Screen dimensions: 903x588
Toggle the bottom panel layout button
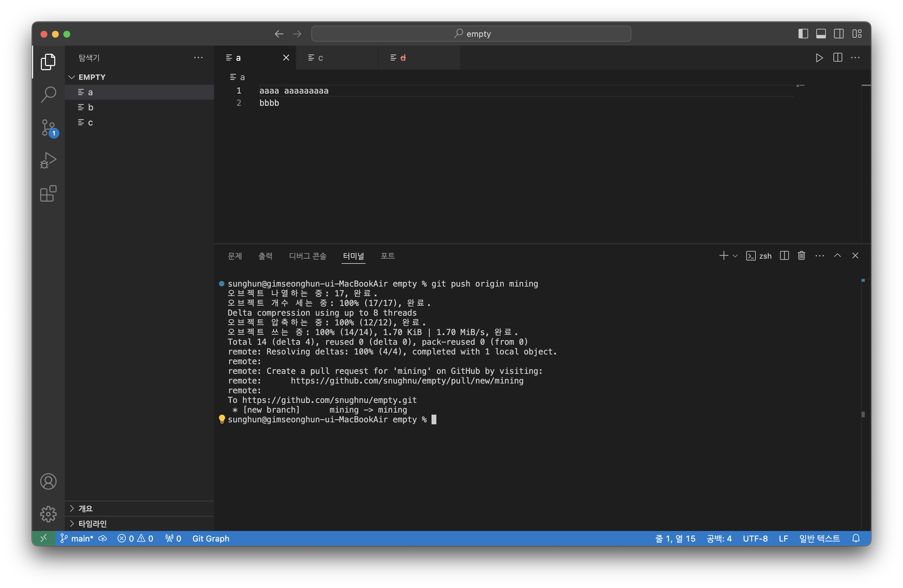(x=821, y=34)
